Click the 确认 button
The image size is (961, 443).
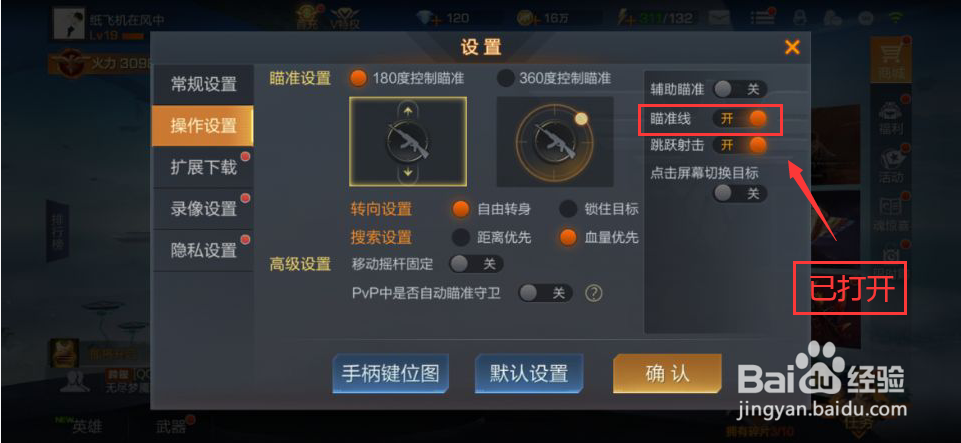(667, 373)
